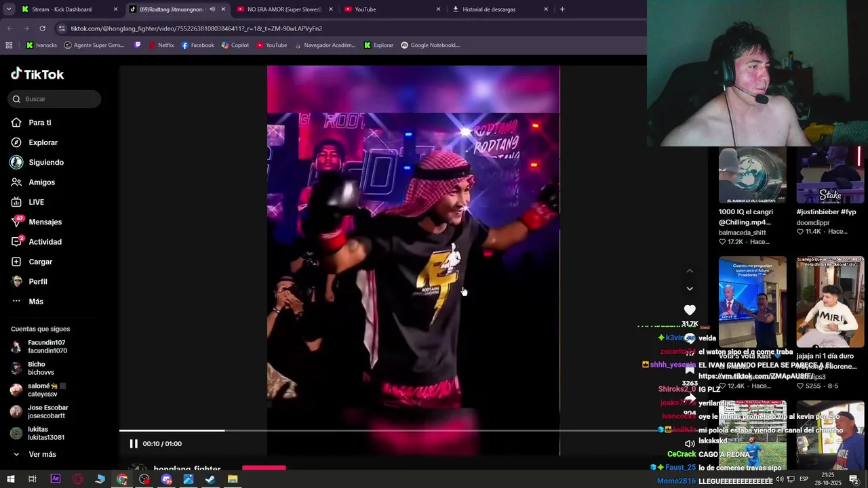The height and width of the screenshot is (488, 868).
Task: Go to previous video arrow
Action: (690, 270)
